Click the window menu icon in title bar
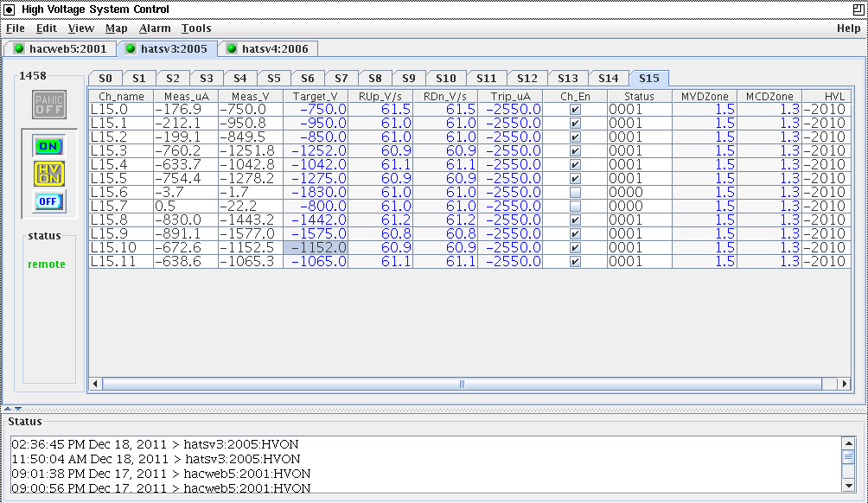This screenshot has height=503, width=868. point(10,10)
